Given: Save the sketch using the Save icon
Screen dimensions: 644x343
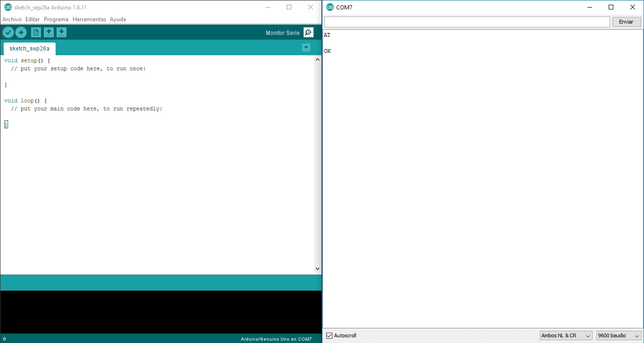Looking at the screenshot, I should tap(62, 32).
